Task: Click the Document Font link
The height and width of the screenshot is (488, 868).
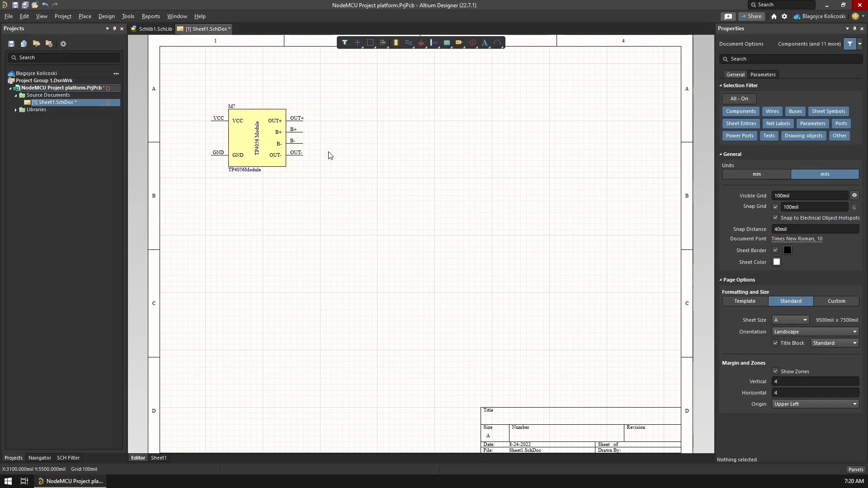Action: click(797, 239)
